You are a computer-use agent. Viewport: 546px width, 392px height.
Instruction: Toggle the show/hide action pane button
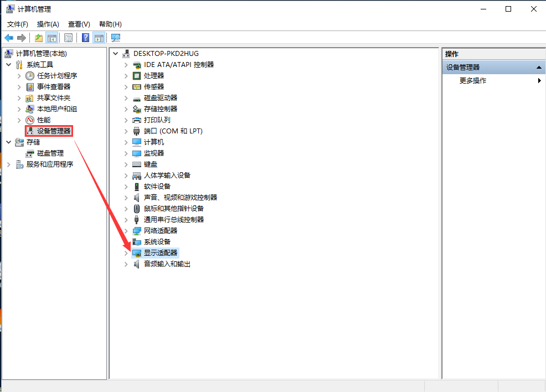pos(99,38)
